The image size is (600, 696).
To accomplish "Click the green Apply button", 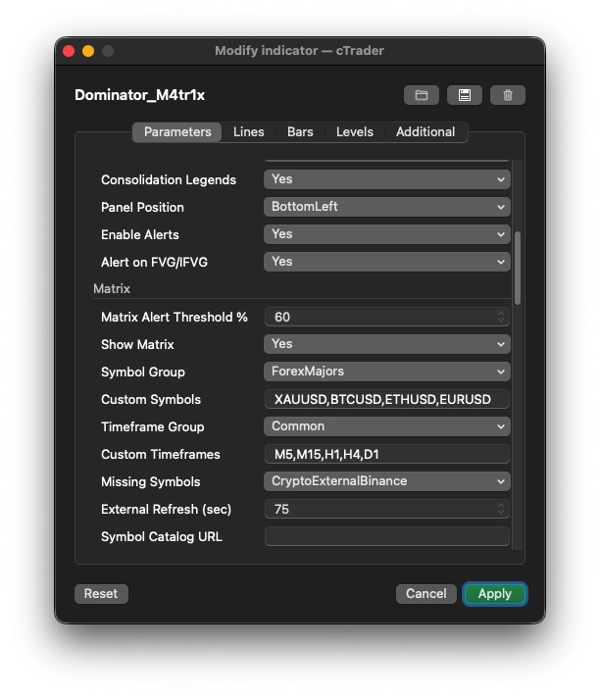I will [495, 593].
